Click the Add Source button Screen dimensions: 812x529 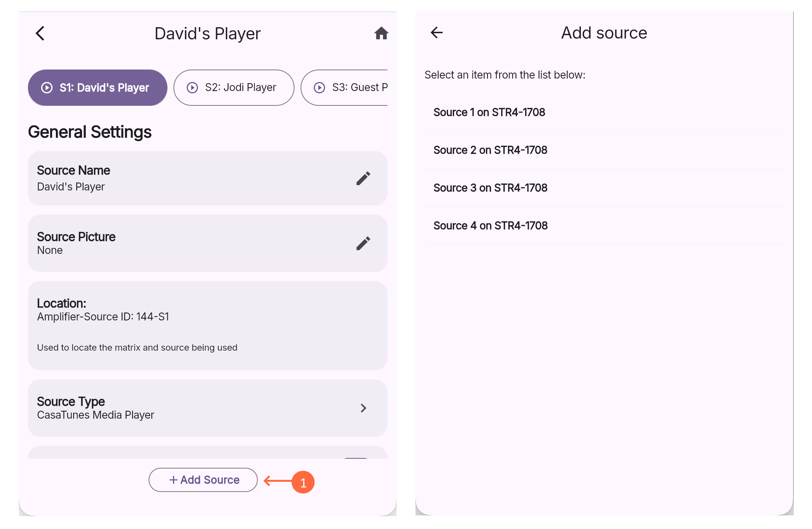pyautogui.click(x=203, y=480)
